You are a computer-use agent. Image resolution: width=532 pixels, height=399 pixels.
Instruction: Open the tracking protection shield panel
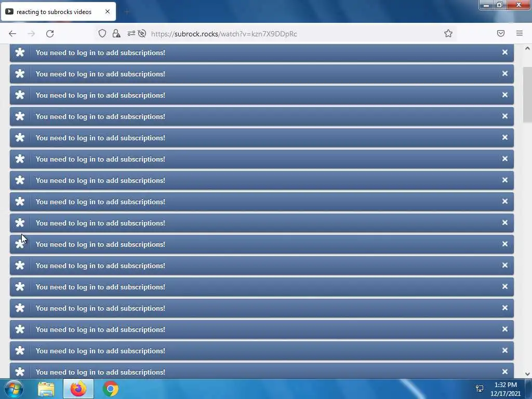[102, 33]
